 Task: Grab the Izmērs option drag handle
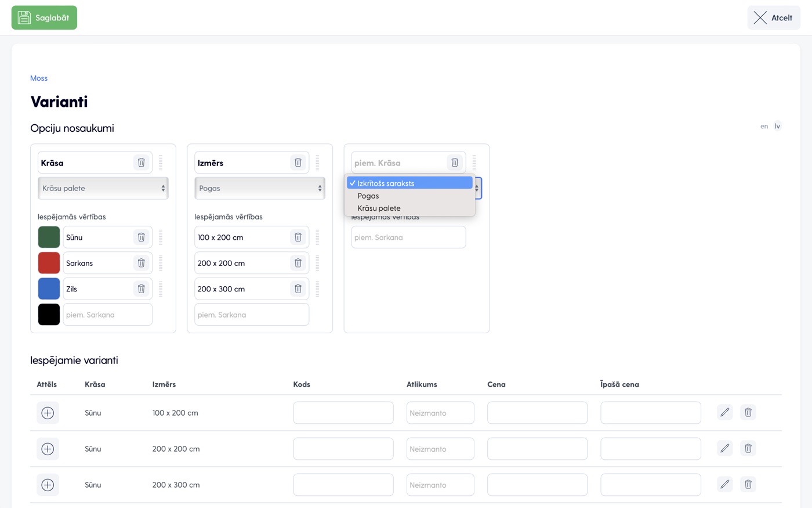(x=317, y=163)
